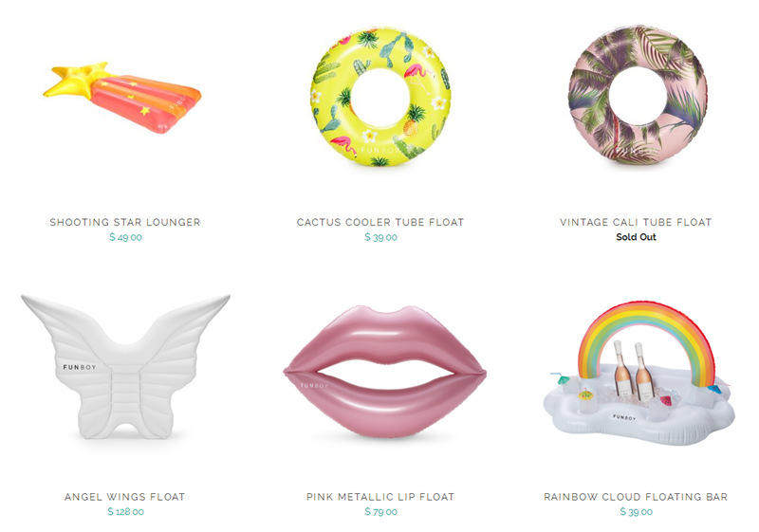
Task: Select the Rainbow Cloud Floating Bar title
Action: (636, 497)
